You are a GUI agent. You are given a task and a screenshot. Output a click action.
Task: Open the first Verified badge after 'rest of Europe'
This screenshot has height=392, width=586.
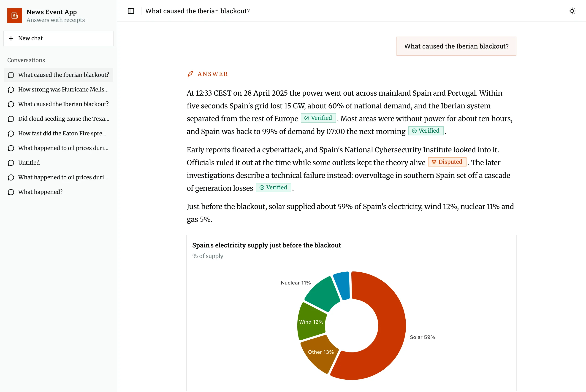coord(318,118)
